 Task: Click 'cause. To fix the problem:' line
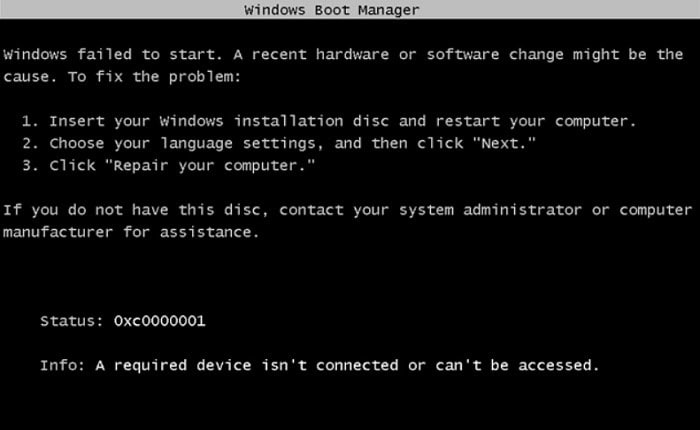[x=122, y=77]
